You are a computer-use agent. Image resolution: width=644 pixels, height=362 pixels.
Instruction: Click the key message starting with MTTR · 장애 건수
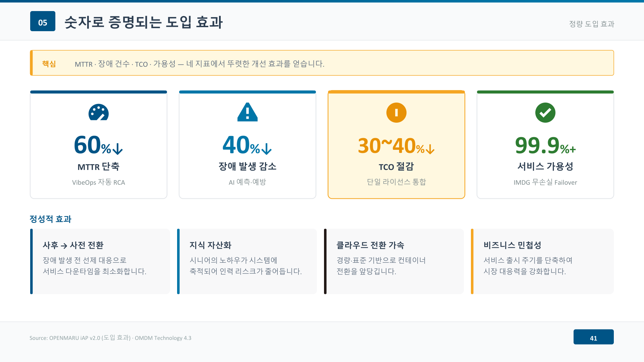click(x=200, y=64)
